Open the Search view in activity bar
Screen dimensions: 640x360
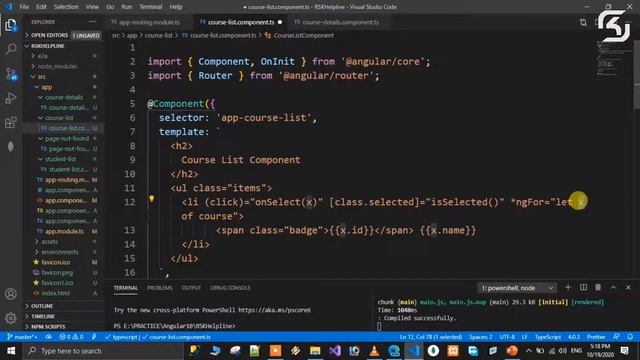click(11, 49)
